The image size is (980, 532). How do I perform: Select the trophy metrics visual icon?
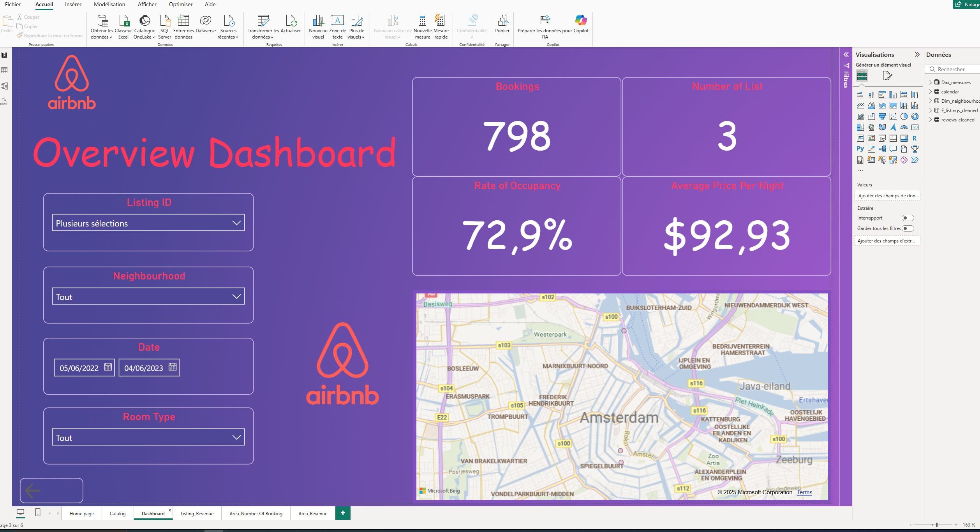pyautogui.click(x=915, y=149)
